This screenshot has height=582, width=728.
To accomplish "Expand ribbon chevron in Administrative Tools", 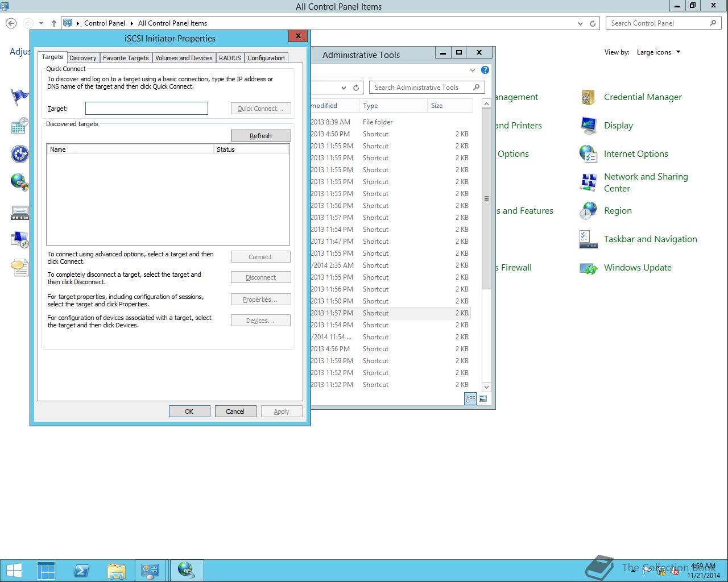I will tap(472, 70).
